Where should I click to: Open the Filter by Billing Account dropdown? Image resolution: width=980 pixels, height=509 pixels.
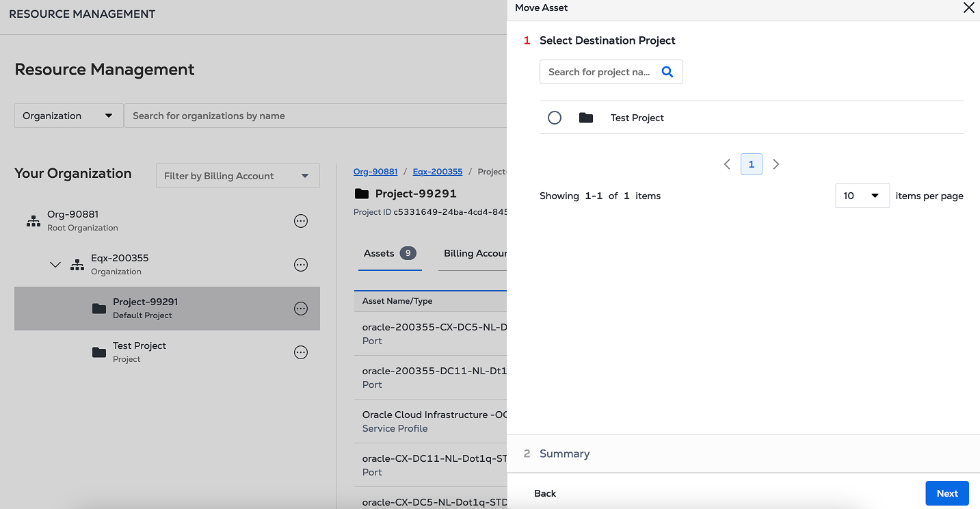click(237, 176)
